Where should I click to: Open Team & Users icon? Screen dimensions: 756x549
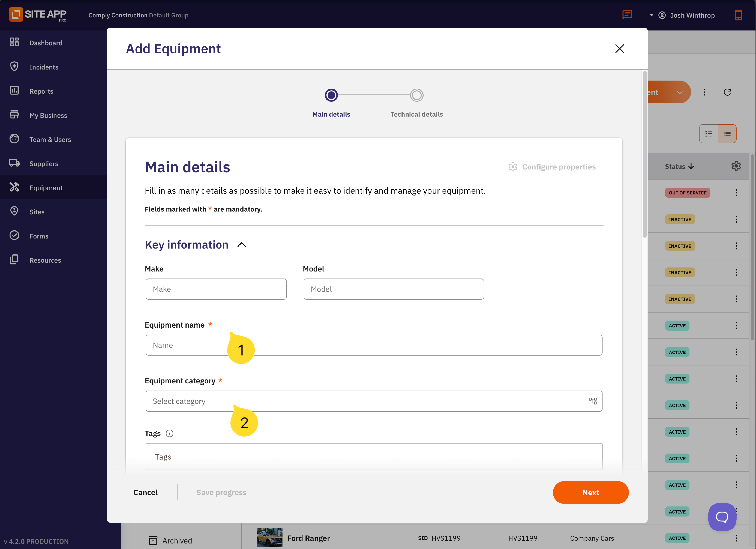[x=14, y=139]
